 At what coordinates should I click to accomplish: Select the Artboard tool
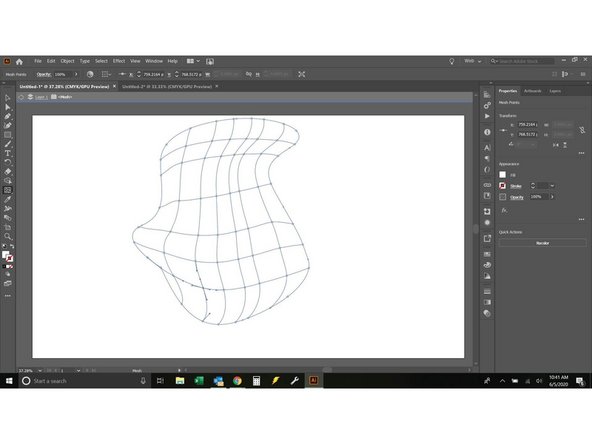[x=8, y=227]
